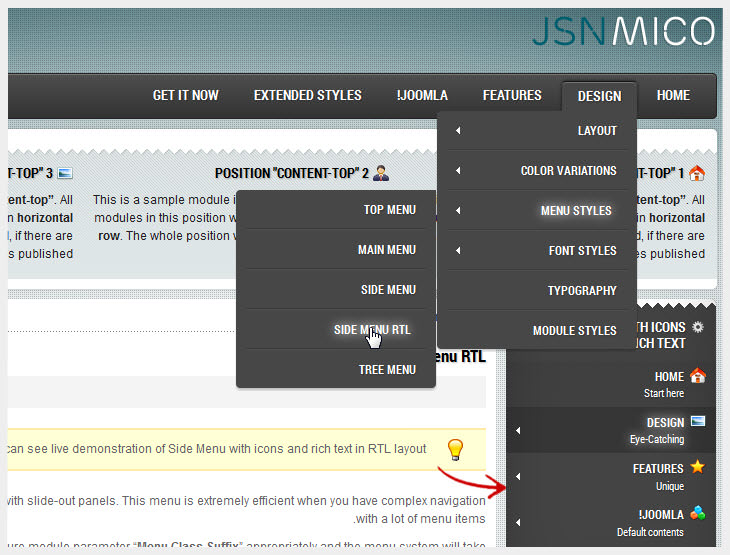Click the JSN Mico logo
This screenshot has width=730, height=555.
coord(623,31)
